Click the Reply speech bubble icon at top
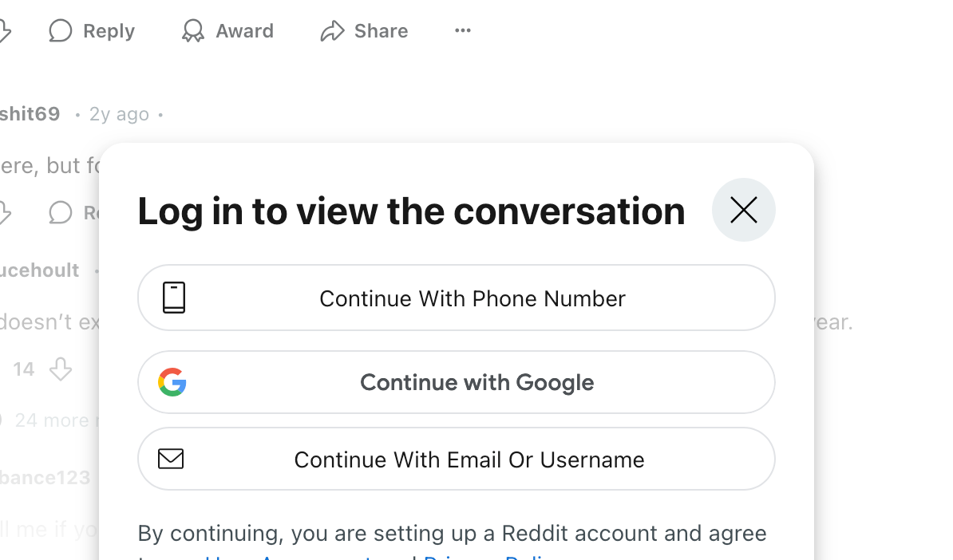This screenshot has width=953, height=560. (x=61, y=31)
